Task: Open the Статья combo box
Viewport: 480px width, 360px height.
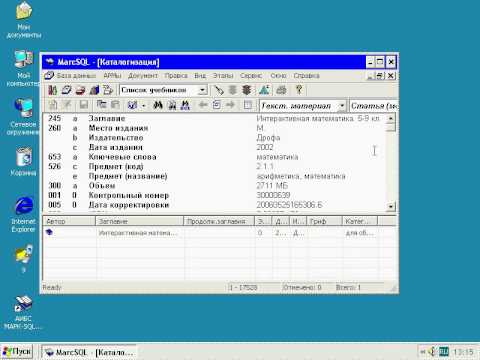Action: pyautogui.click(x=373, y=106)
